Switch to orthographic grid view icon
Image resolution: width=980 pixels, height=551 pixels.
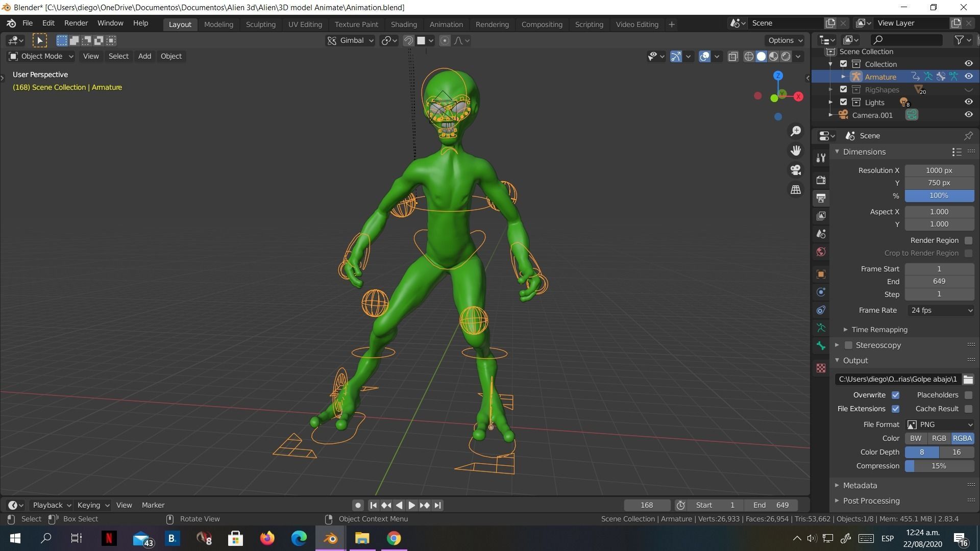click(x=795, y=189)
